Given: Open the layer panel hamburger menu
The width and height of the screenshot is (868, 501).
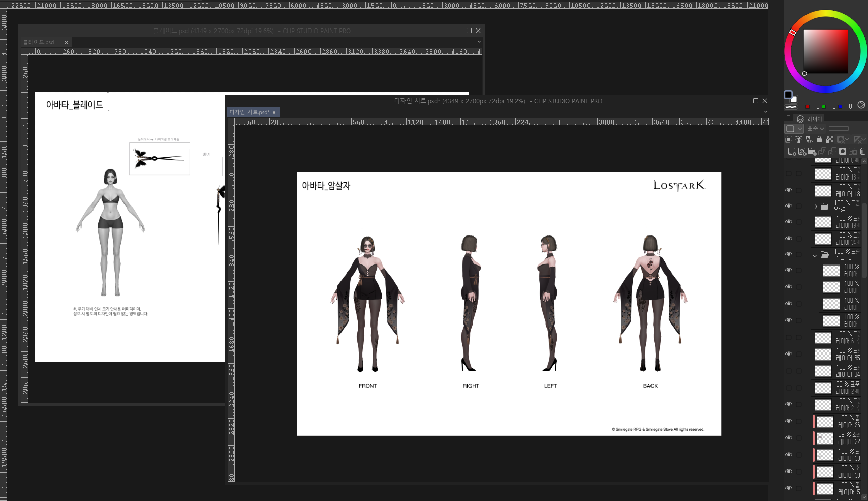Looking at the screenshot, I should (x=788, y=117).
